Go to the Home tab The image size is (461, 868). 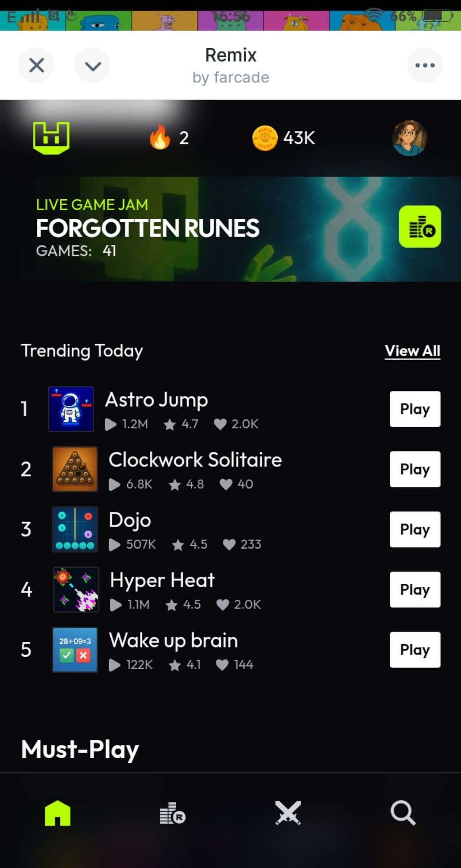click(57, 813)
